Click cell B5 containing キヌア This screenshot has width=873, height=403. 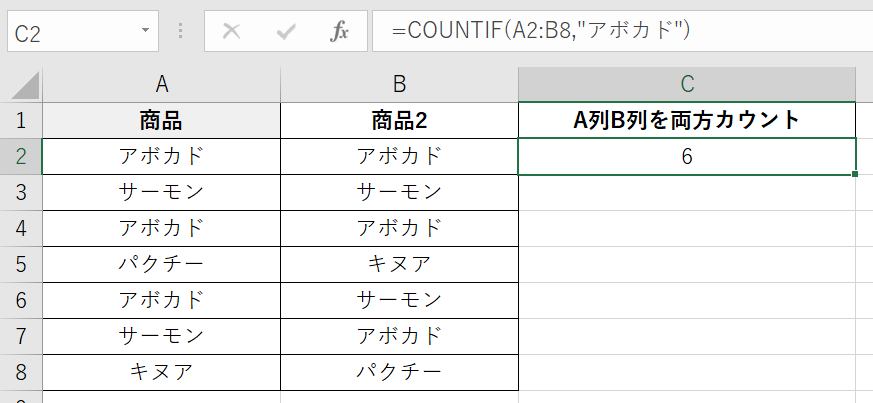(x=399, y=264)
